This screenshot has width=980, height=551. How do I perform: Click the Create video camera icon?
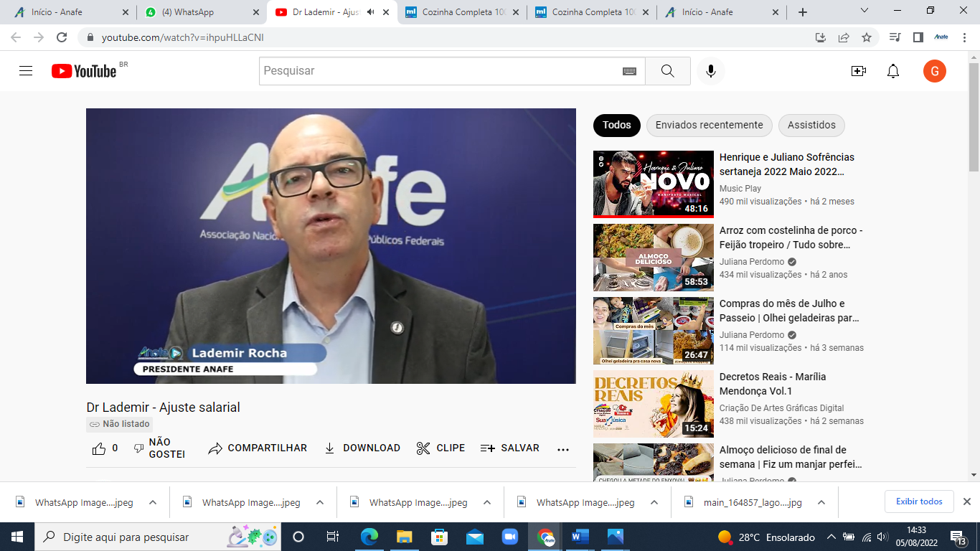[x=858, y=71]
